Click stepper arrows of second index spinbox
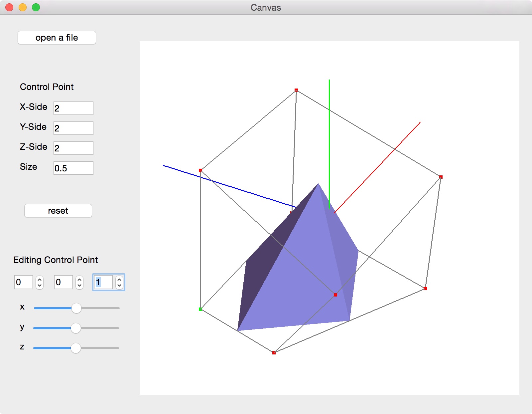Screen dimensions: 532x414 pyautogui.click(x=79, y=283)
